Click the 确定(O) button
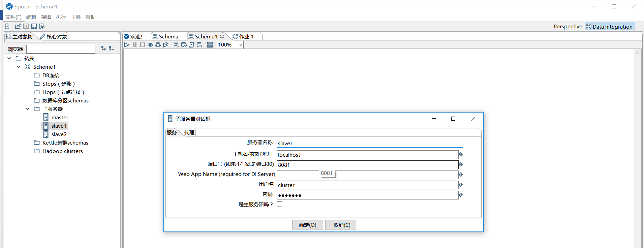This screenshot has height=248, width=644. click(x=308, y=225)
